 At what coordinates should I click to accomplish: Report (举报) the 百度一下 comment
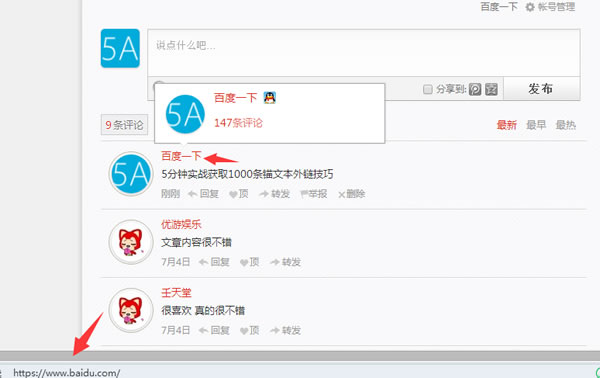click(314, 194)
